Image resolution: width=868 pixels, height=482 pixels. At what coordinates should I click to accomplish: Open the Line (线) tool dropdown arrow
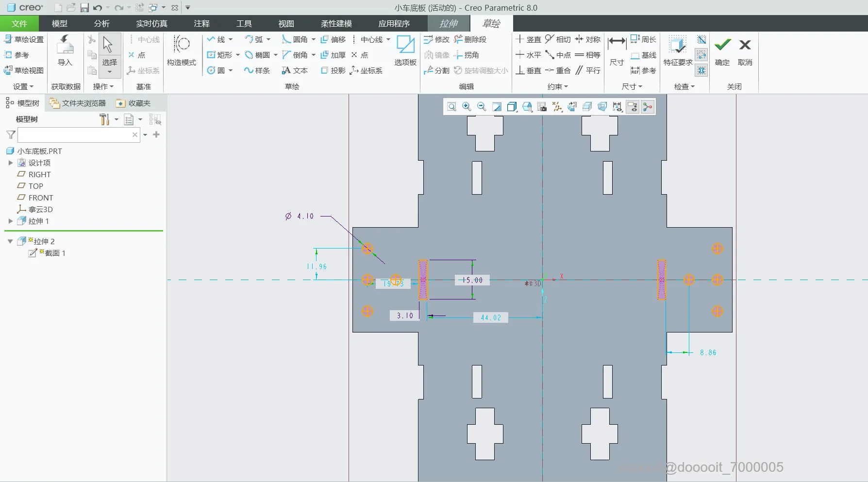(x=231, y=39)
